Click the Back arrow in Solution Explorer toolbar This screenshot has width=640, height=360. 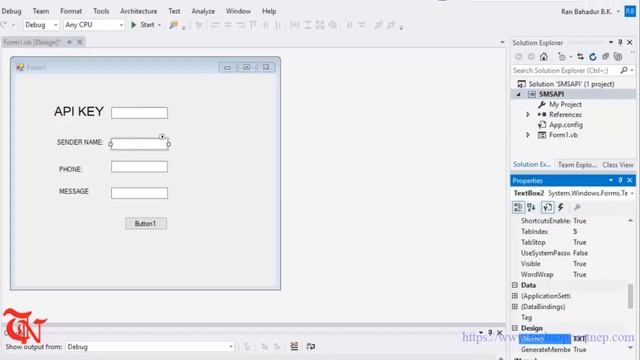(x=519, y=57)
